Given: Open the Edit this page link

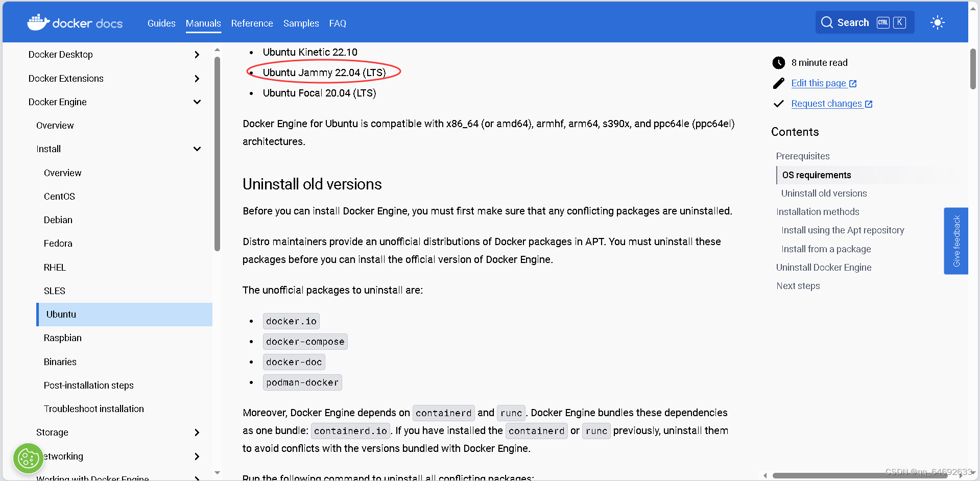Looking at the screenshot, I should (x=819, y=83).
